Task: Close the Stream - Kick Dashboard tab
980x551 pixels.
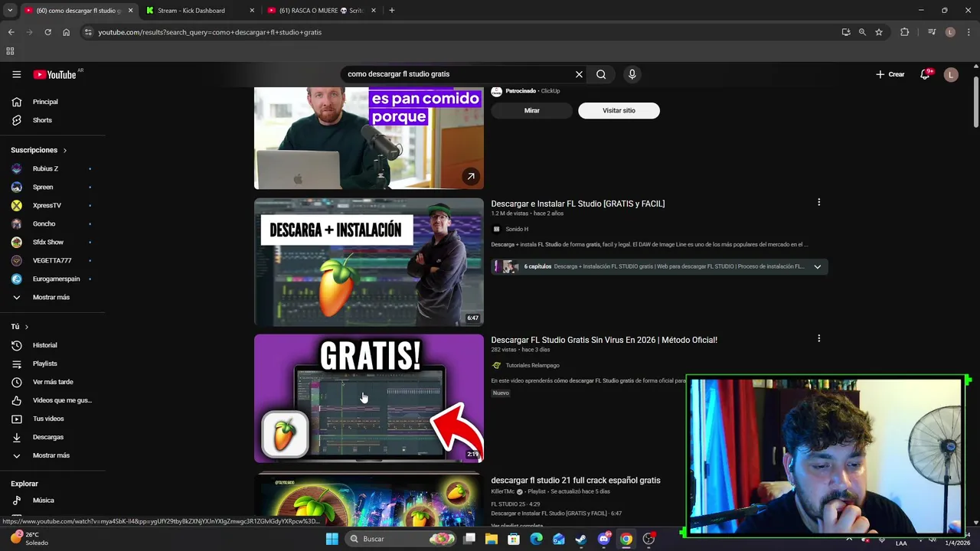Action: pos(252,11)
